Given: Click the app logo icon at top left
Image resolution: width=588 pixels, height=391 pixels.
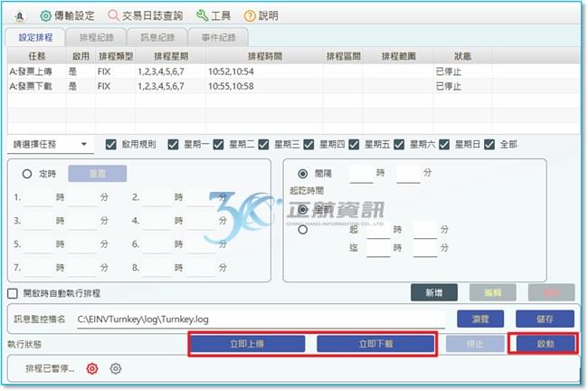Looking at the screenshot, I should coord(20,16).
